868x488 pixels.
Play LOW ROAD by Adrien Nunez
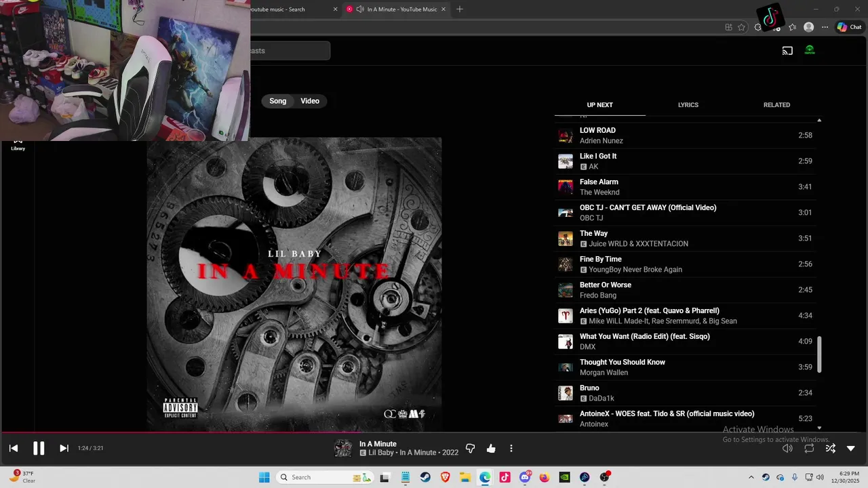(x=685, y=136)
